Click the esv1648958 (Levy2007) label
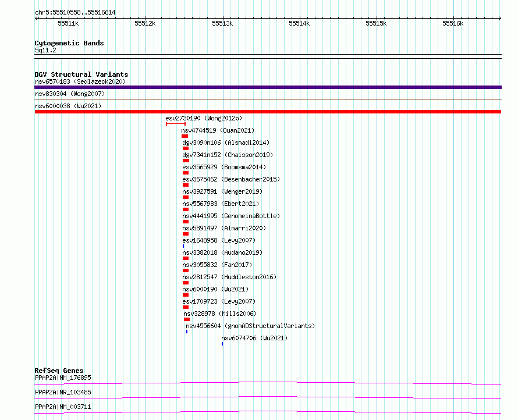Screen dimensions: 518x420 pos(219,240)
